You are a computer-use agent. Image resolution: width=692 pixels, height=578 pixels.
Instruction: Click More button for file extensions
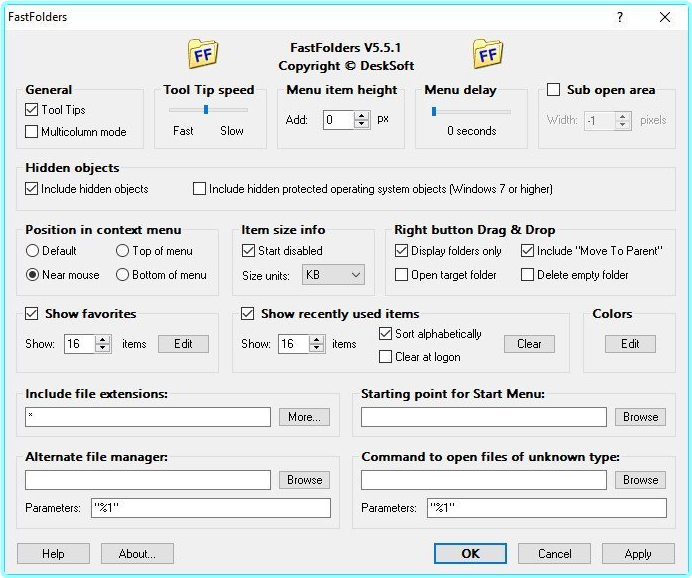tap(304, 417)
